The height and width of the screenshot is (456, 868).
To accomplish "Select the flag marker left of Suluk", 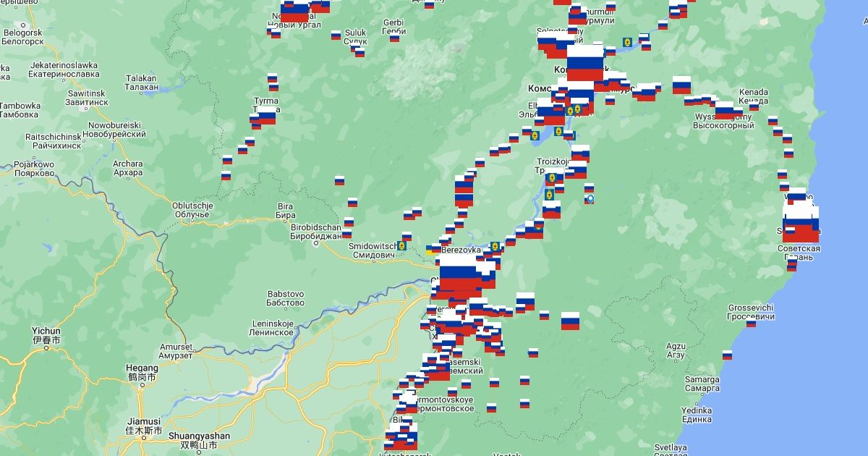I will 336,35.
